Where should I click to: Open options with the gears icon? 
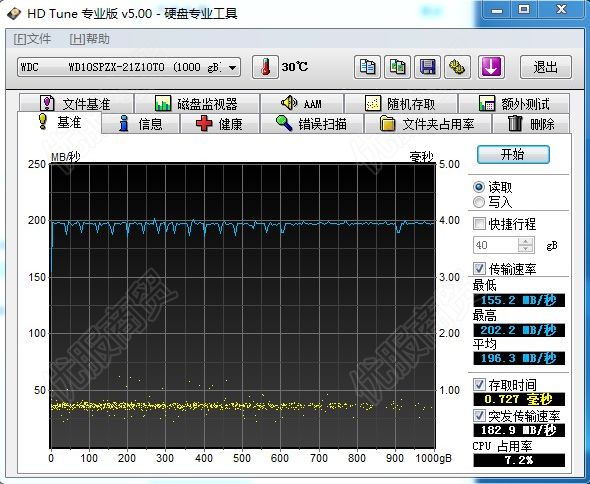click(x=457, y=67)
